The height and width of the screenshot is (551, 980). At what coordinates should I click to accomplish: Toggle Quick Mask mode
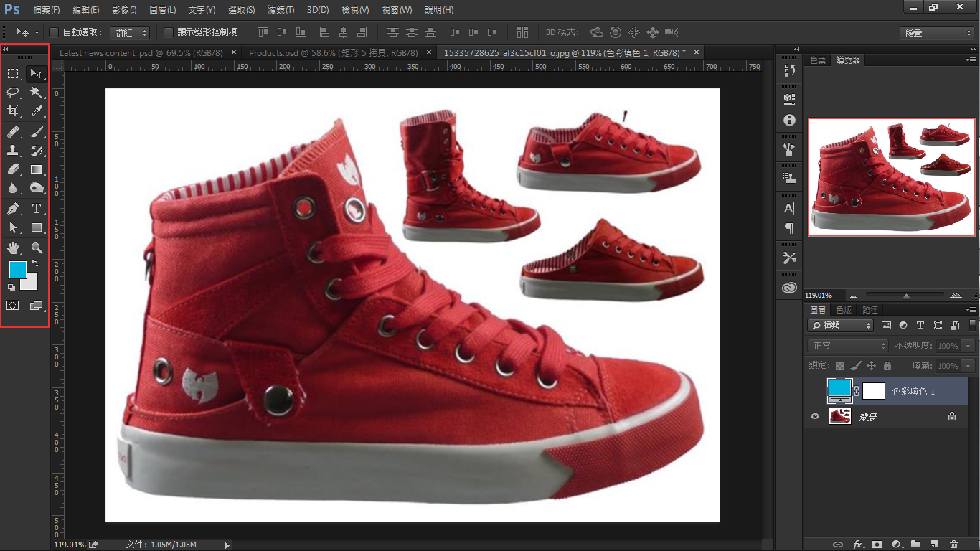pos(13,305)
